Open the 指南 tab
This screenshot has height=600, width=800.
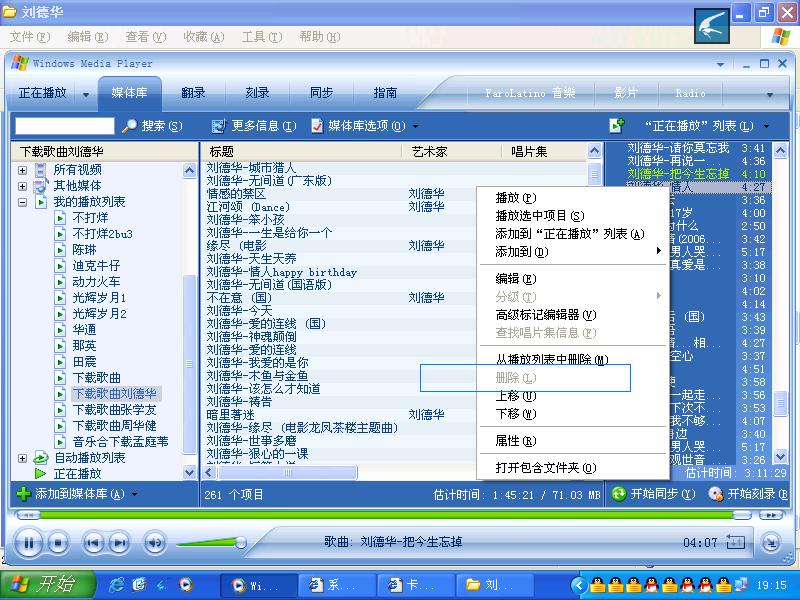385,93
